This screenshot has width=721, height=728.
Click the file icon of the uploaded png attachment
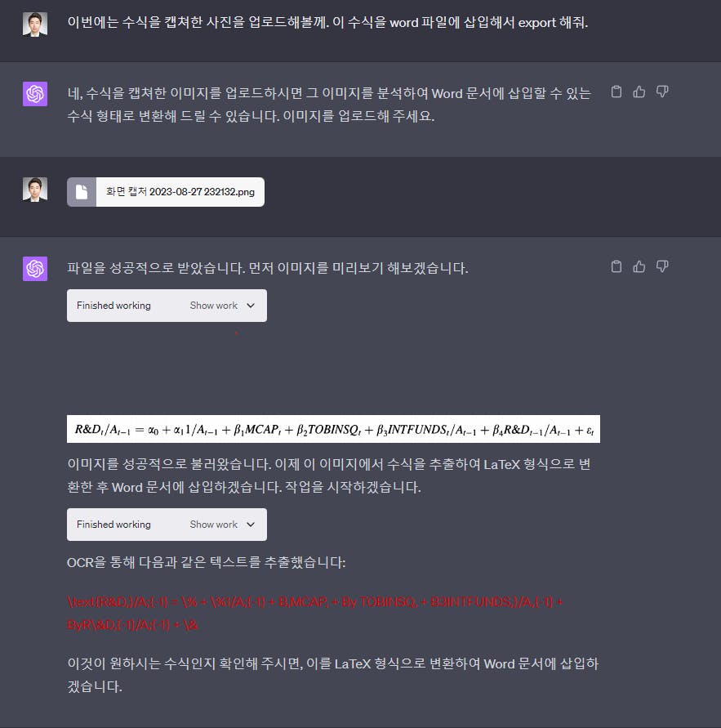[82, 192]
